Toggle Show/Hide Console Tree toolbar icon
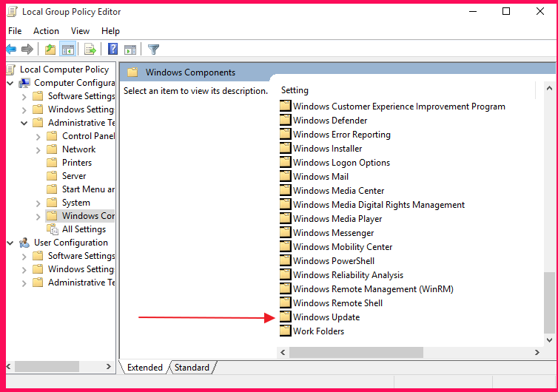Image resolution: width=558 pixels, height=392 pixels. pos(67,50)
